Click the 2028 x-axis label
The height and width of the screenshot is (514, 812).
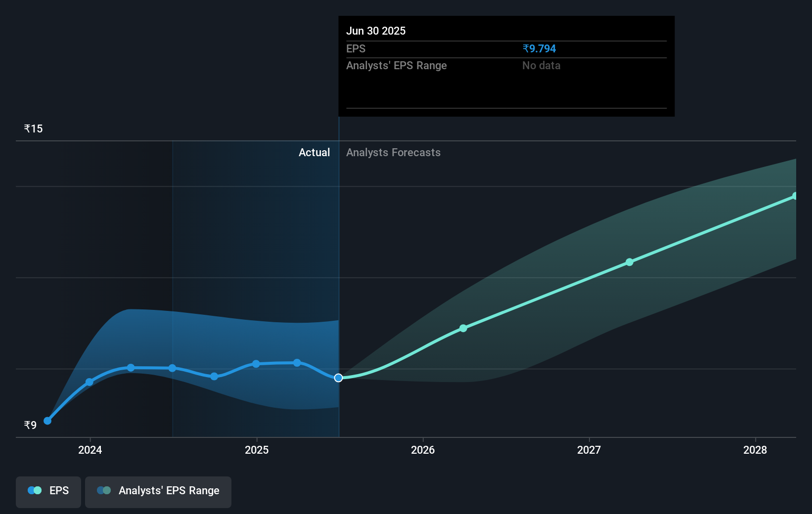[755, 450]
